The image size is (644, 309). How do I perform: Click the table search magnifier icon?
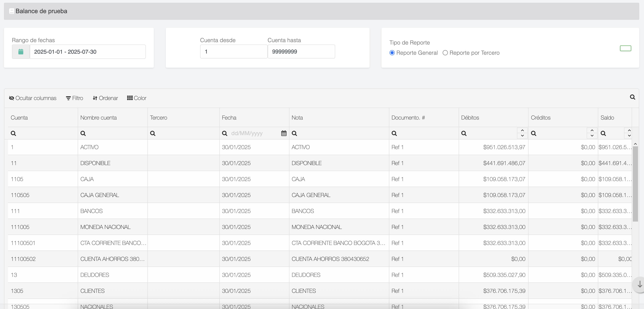coord(632,97)
